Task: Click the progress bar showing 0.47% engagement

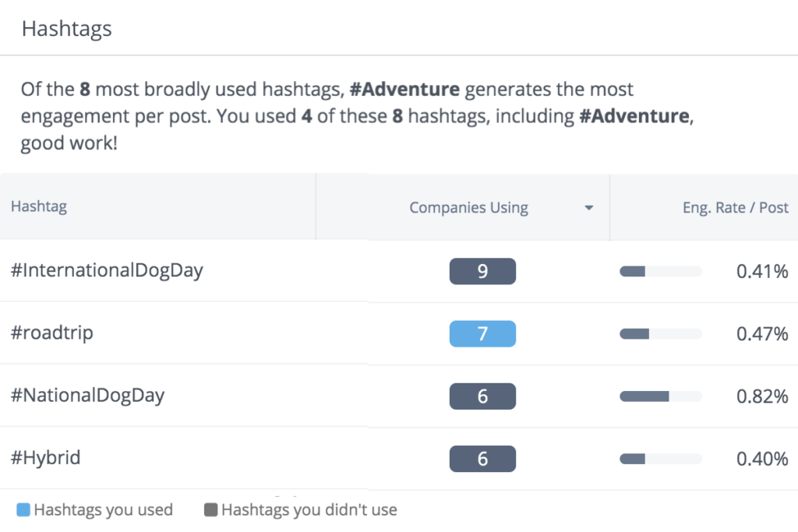Action: pyautogui.click(x=659, y=333)
